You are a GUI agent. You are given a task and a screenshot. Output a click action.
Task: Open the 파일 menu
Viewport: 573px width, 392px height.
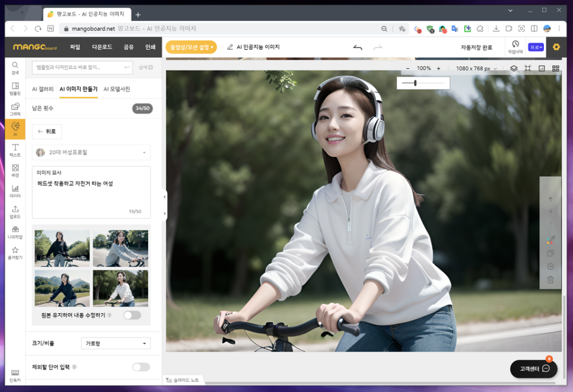pos(75,47)
